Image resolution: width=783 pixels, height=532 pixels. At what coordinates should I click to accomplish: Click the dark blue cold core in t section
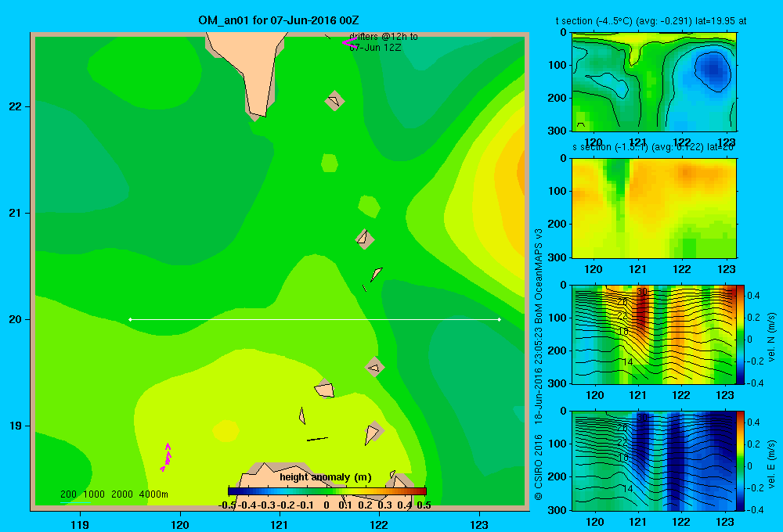tap(713, 70)
